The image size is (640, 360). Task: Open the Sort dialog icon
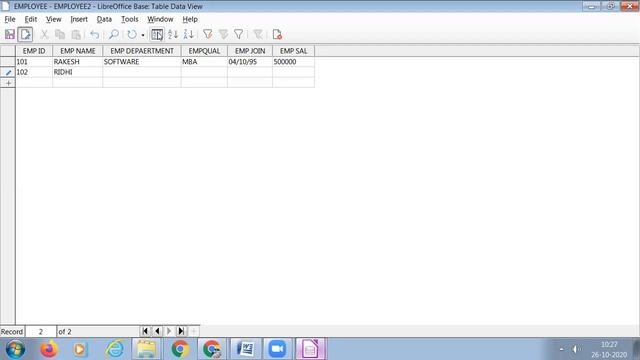coord(157,35)
